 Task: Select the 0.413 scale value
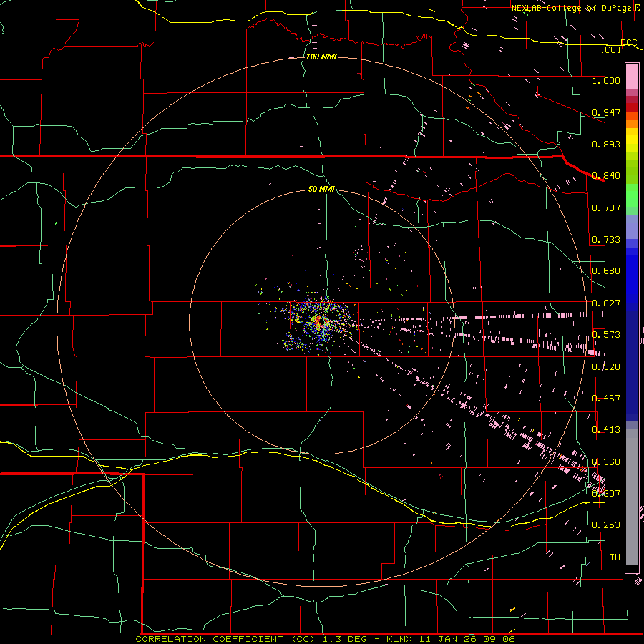[606, 430]
